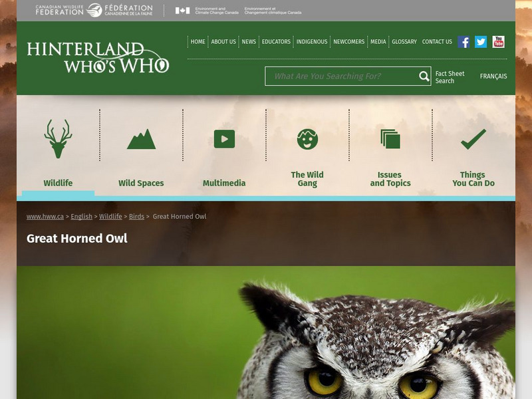Click inside the search input field
The image size is (532, 399).
pyautogui.click(x=339, y=76)
